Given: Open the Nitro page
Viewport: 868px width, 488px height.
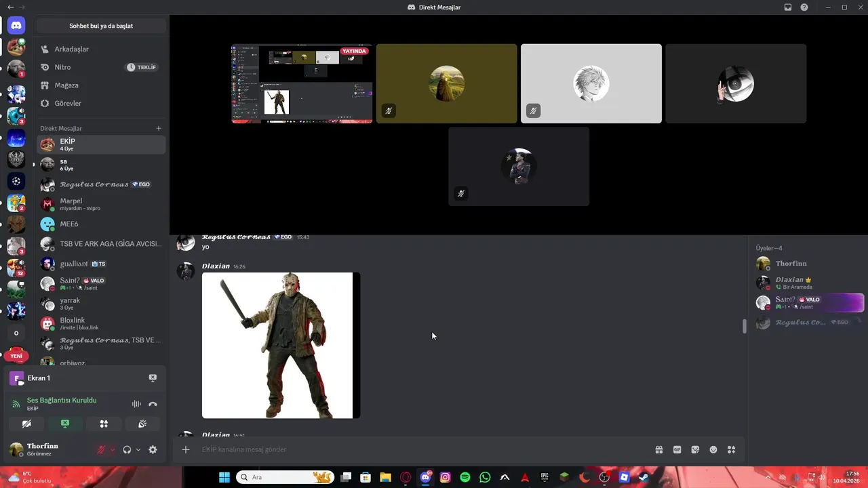Looking at the screenshot, I should pyautogui.click(x=101, y=67).
